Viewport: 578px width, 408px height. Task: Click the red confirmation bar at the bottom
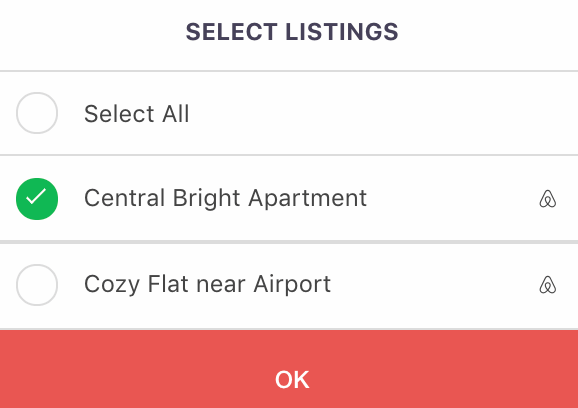tap(289, 369)
